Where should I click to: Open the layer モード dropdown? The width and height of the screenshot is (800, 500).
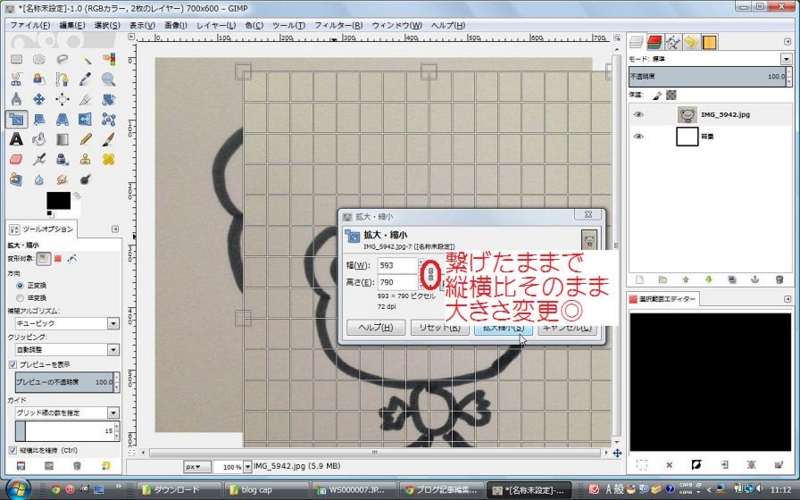(786, 59)
